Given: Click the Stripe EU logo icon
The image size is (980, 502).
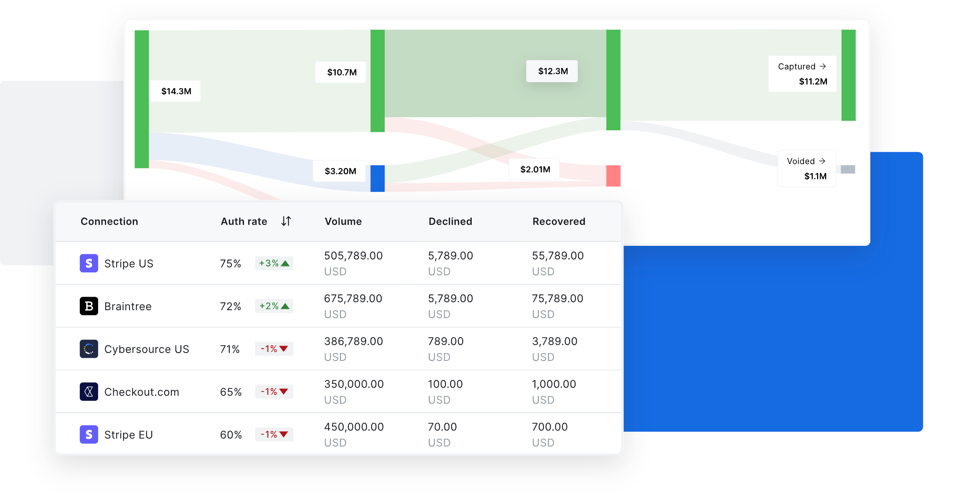Looking at the screenshot, I should (89, 434).
